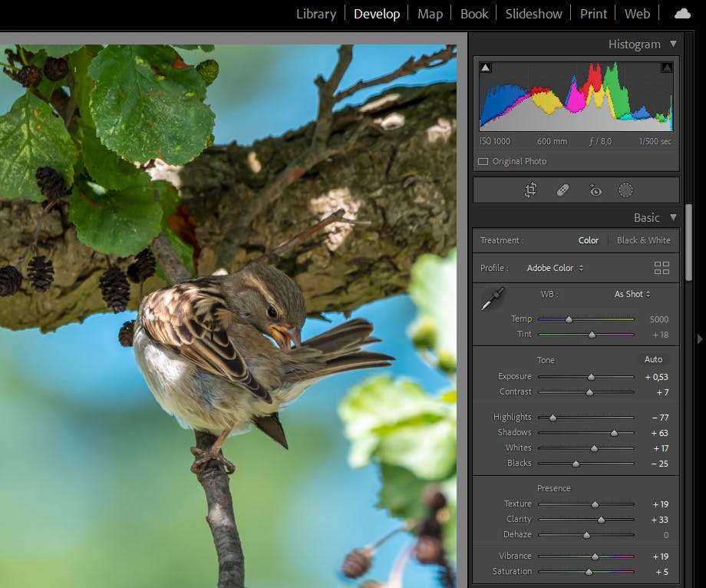The height and width of the screenshot is (588, 706).
Task: Pick the White Balance eyedropper
Action: tap(491, 299)
